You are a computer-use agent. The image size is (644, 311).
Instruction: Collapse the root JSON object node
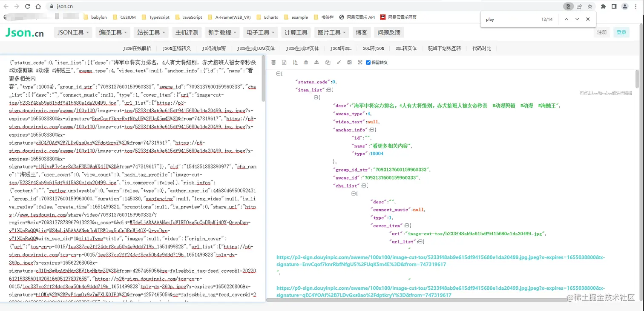[278, 74]
